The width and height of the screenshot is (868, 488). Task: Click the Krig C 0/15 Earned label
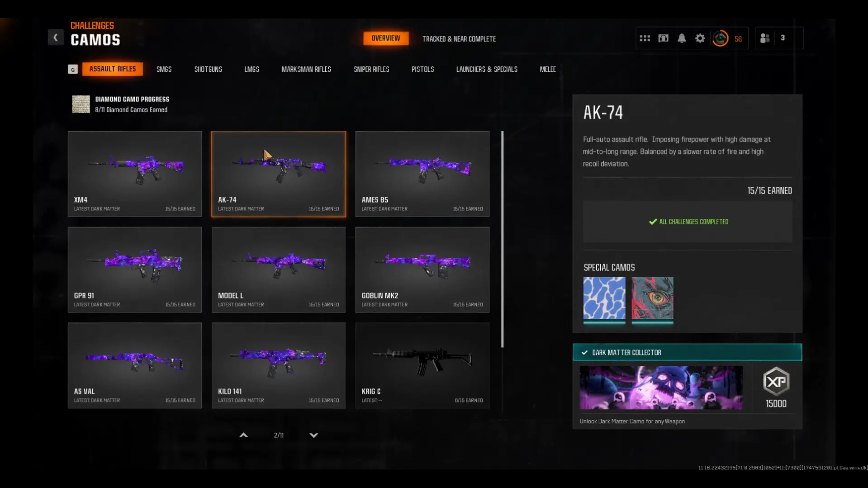(x=469, y=400)
